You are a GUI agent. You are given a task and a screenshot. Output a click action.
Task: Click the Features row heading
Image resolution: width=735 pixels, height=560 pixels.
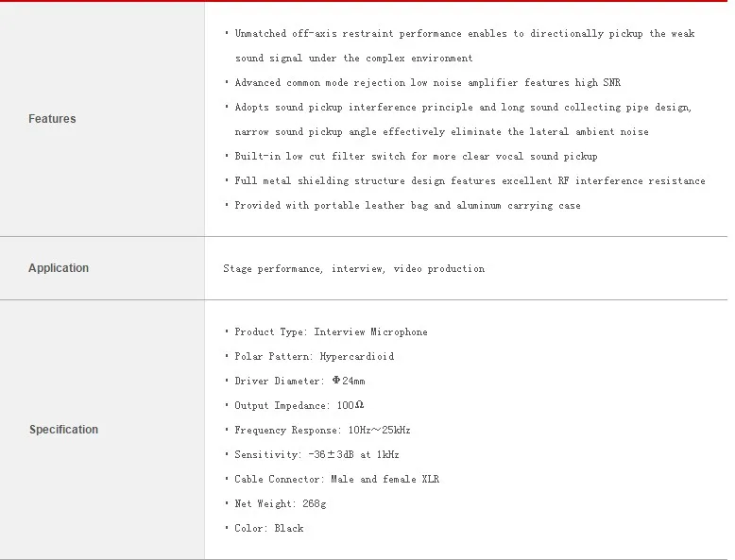[x=52, y=119]
